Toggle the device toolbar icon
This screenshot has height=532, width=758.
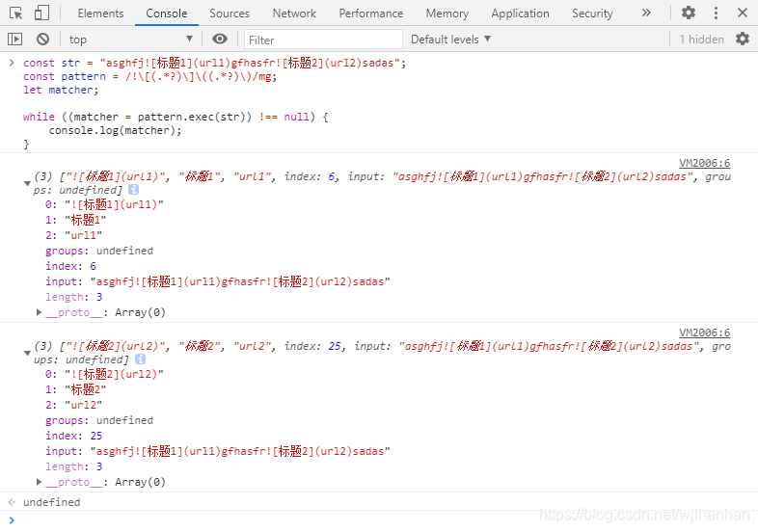pyautogui.click(x=41, y=13)
